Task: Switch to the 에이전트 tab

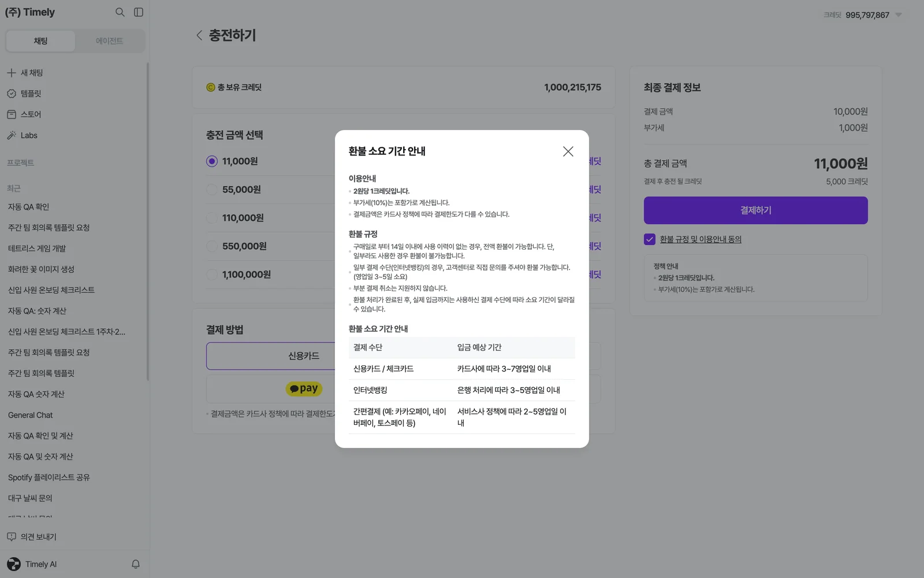Action: [x=109, y=41]
